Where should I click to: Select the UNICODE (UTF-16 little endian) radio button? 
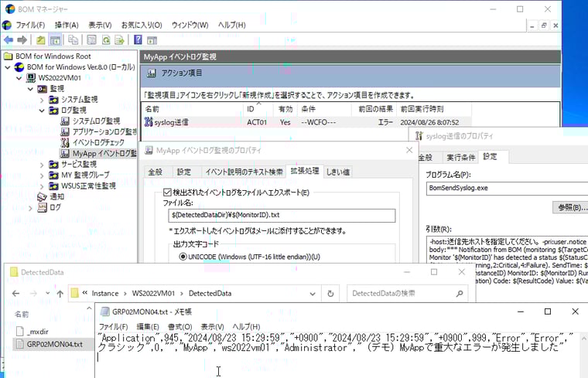point(183,257)
